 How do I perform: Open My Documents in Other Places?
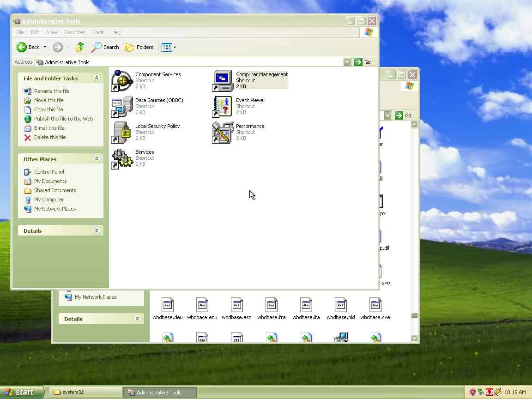(x=50, y=181)
